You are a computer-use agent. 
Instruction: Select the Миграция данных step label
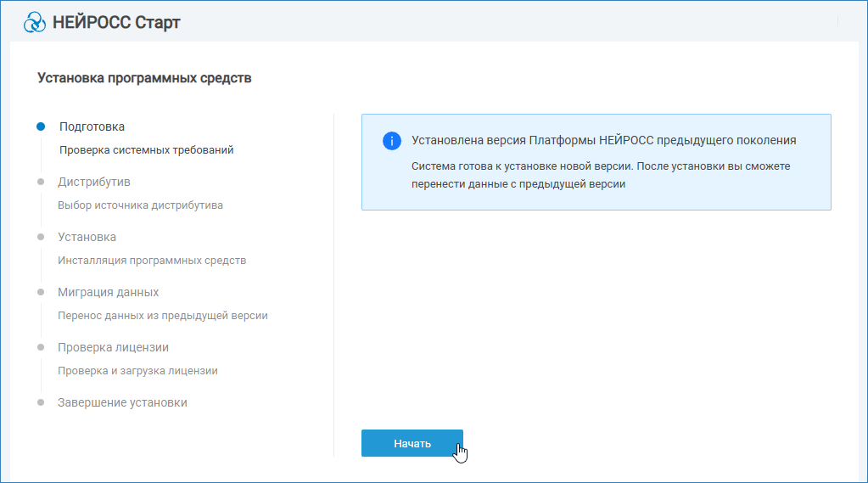[108, 292]
